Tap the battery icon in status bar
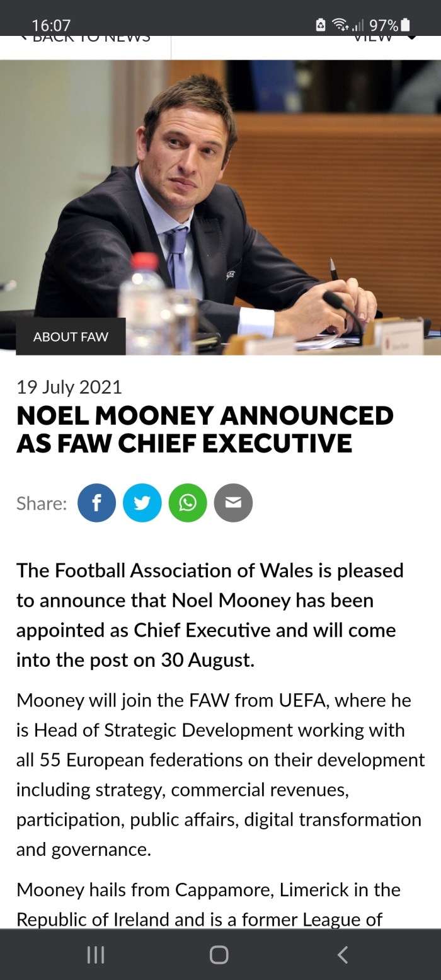The height and width of the screenshot is (980, 441). tap(405, 25)
